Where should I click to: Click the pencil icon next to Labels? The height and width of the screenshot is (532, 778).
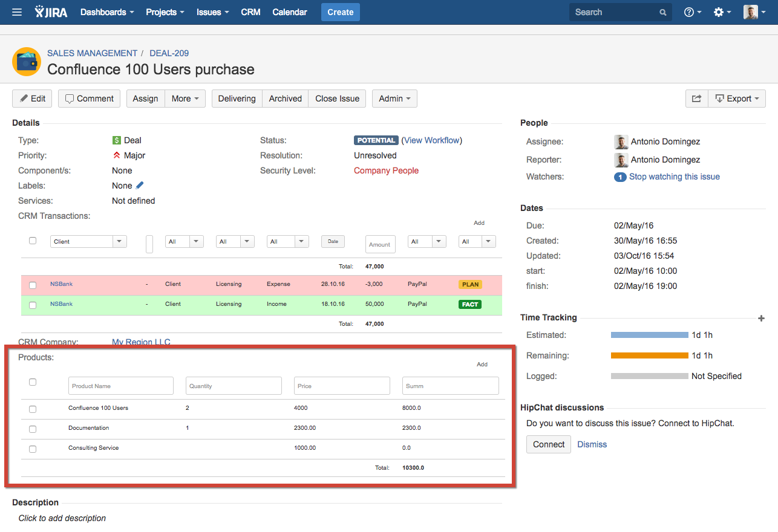click(x=140, y=186)
